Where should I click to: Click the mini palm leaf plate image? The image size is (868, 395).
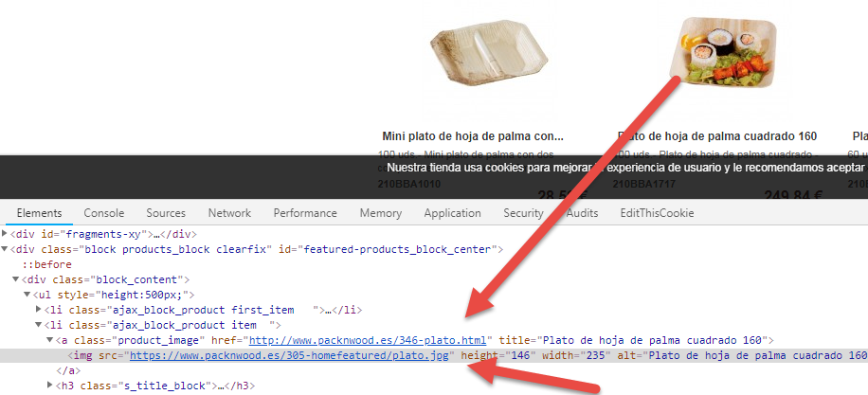point(489,52)
